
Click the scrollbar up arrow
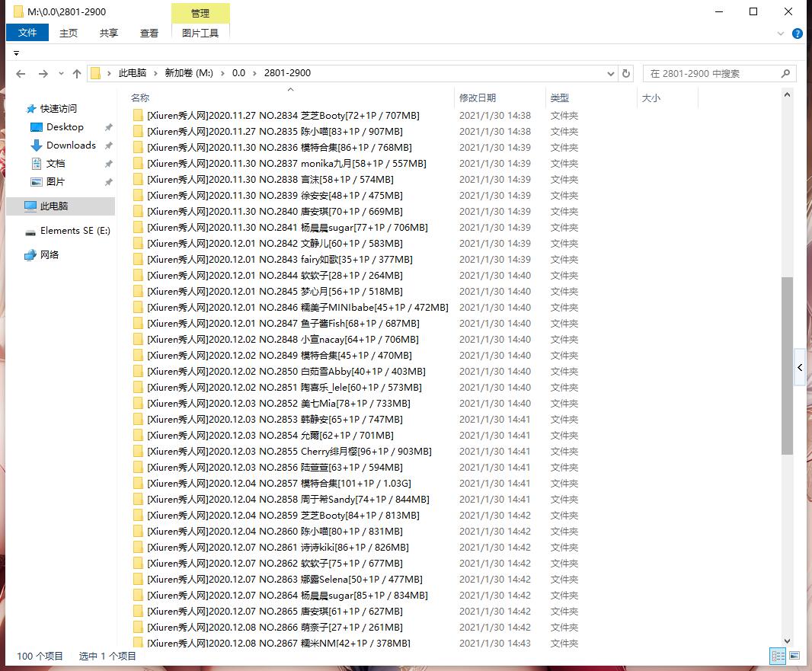(x=787, y=94)
